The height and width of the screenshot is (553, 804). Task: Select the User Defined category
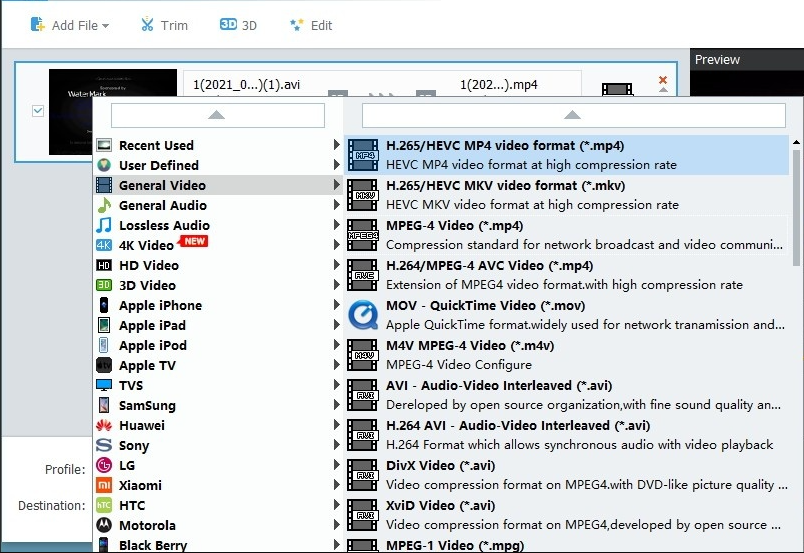(218, 165)
